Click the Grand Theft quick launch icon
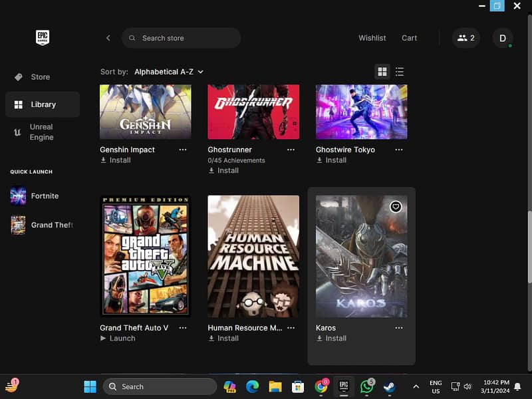 [x=17, y=225]
